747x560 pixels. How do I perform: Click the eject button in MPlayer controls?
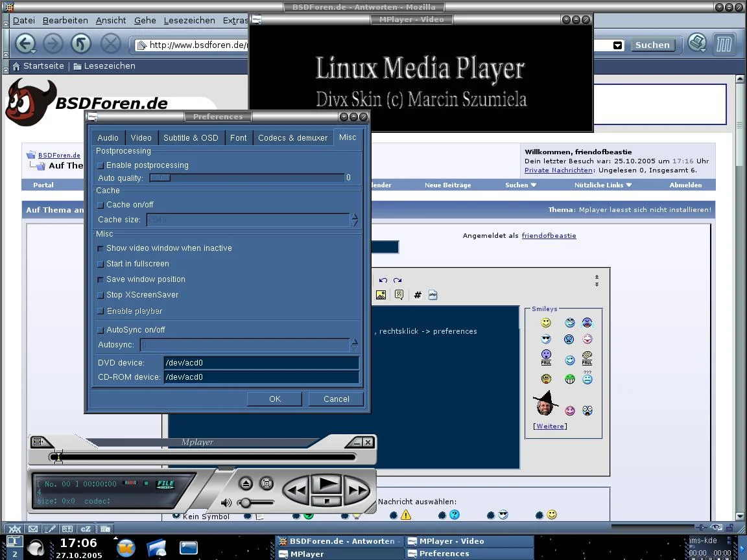[x=246, y=484]
